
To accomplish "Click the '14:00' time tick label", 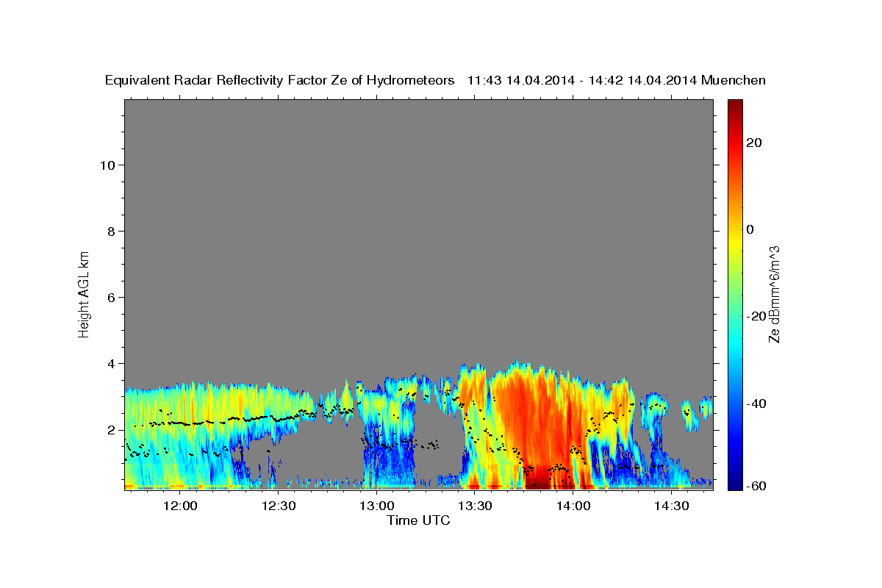I will pos(573,506).
